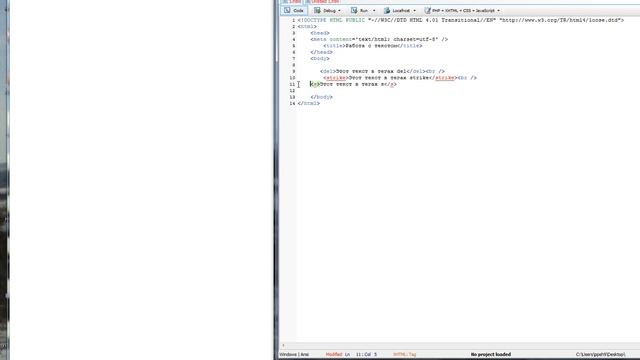Click the Modified indicator in the status bar
This screenshot has width=640, height=360.
(x=333, y=354)
